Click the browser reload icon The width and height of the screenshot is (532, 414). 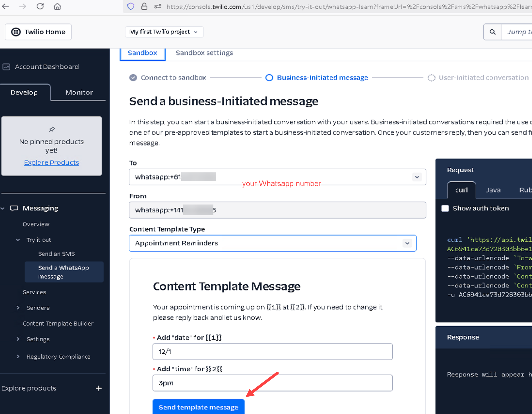tap(40, 6)
